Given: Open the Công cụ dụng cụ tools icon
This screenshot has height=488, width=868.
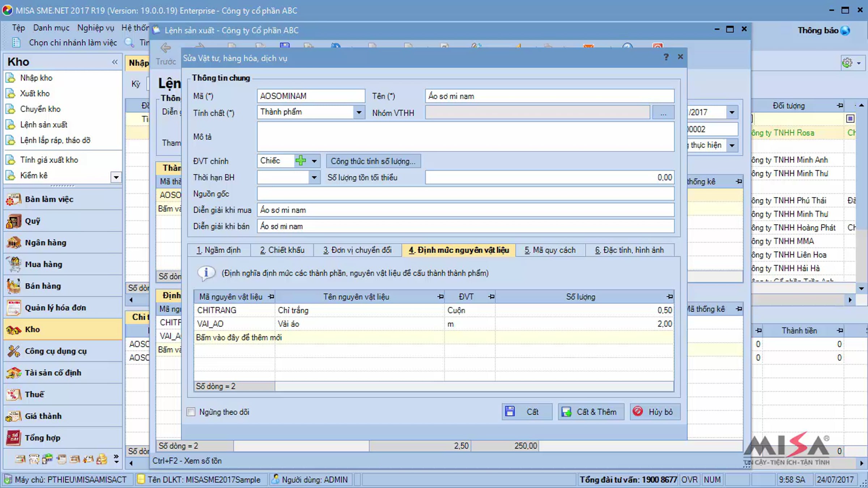Looking at the screenshot, I should point(14,351).
